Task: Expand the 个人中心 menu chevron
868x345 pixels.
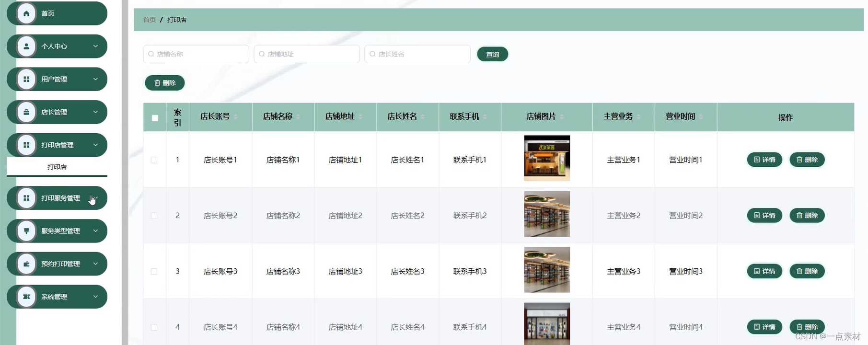Action: point(95,46)
